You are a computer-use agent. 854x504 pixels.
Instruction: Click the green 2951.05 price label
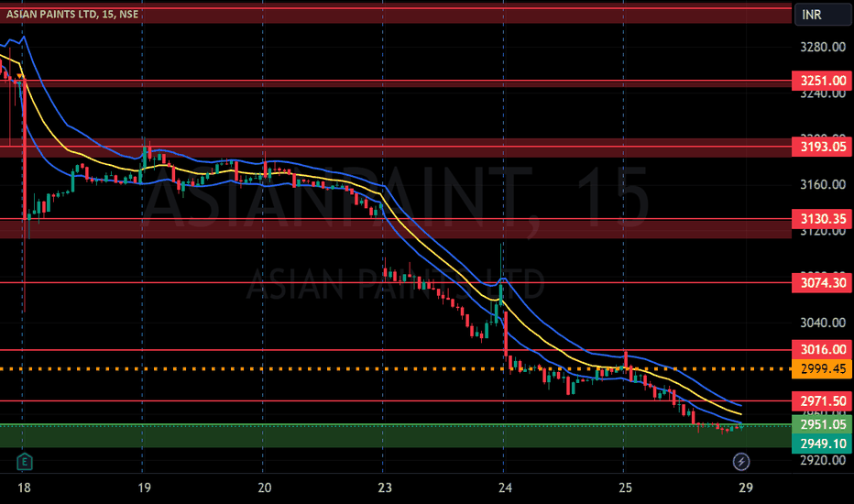[x=822, y=424]
